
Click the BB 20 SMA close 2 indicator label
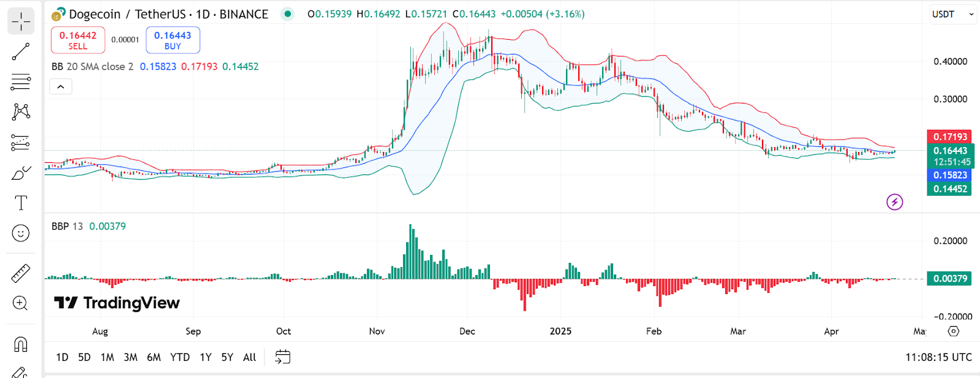click(92, 66)
